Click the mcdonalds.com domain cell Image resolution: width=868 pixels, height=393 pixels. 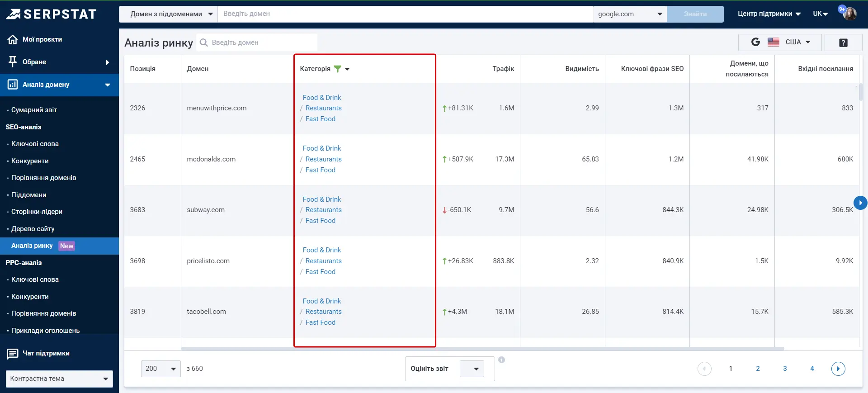(x=211, y=159)
